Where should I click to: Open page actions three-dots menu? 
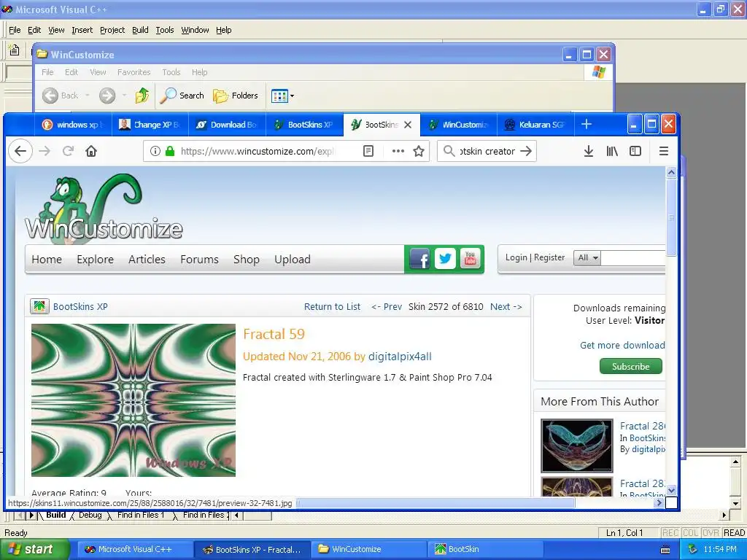pyautogui.click(x=398, y=152)
